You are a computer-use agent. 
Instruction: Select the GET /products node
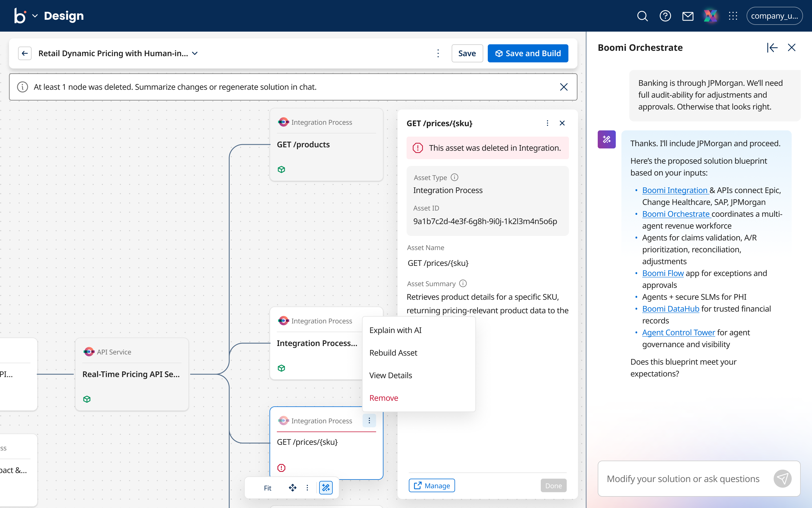point(326,144)
